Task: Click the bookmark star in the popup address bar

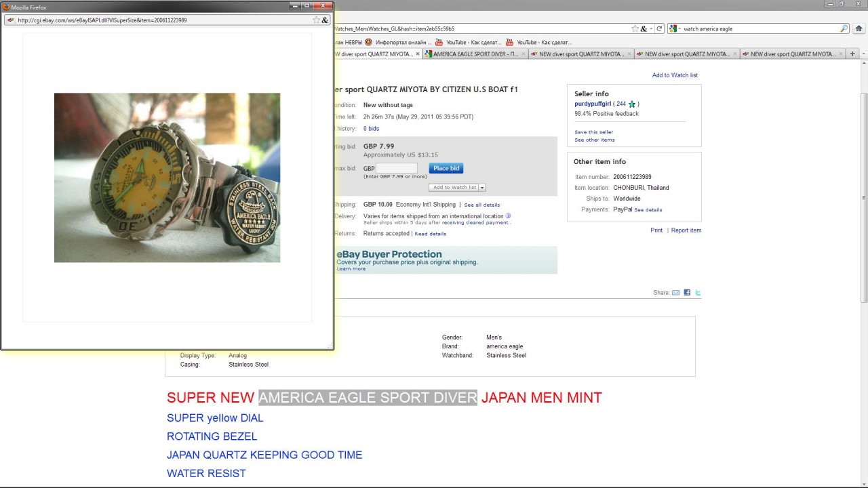Action: (x=316, y=20)
